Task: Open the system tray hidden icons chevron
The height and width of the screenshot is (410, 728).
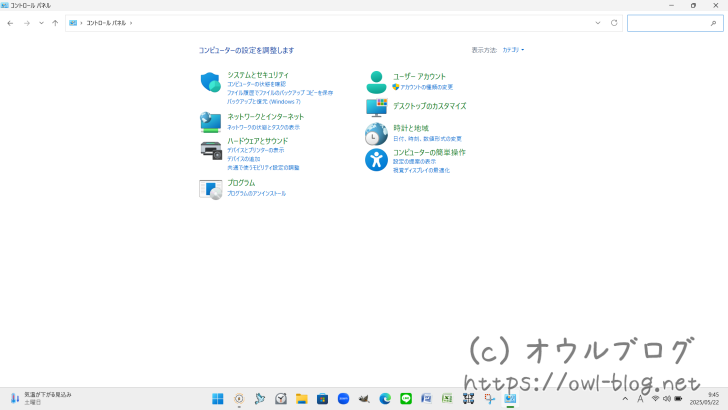Action: pos(625,399)
